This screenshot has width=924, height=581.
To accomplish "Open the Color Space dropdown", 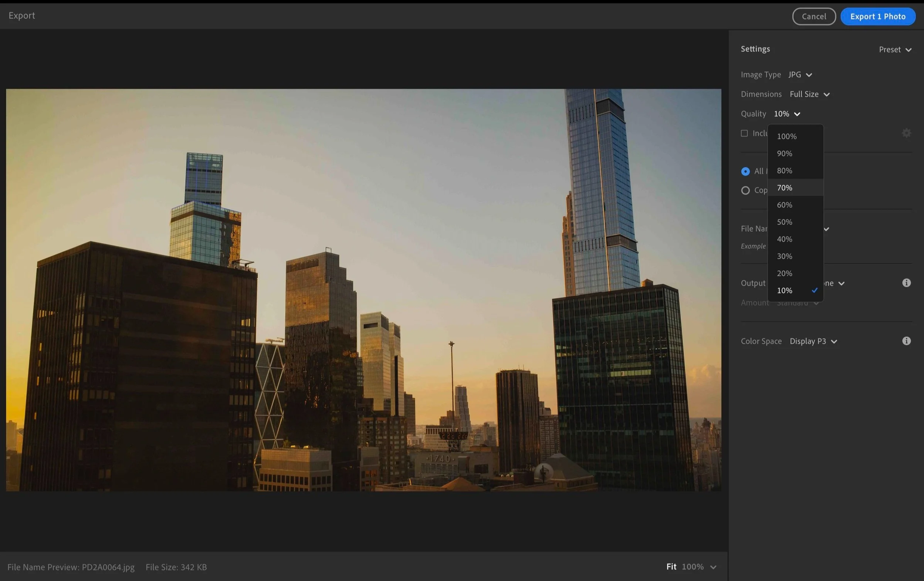I will (x=813, y=341).
